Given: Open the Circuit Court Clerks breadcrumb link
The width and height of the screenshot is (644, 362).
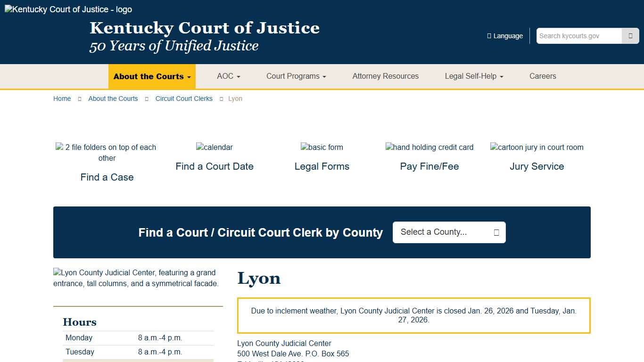Looking at the screenshot, I should [184, 99].
